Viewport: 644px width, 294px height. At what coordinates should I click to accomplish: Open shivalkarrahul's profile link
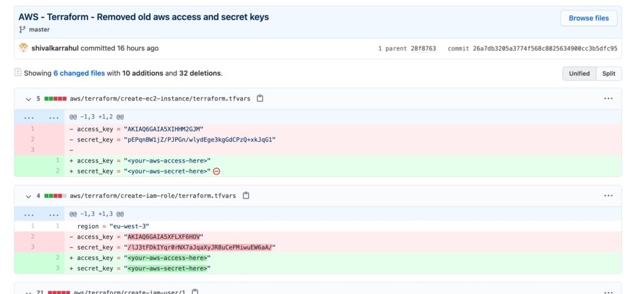click(x=55, y=48)
